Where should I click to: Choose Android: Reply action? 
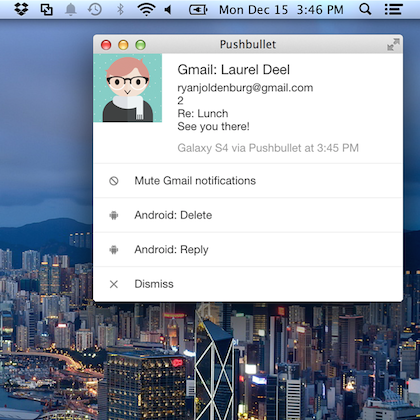(248, 250)
